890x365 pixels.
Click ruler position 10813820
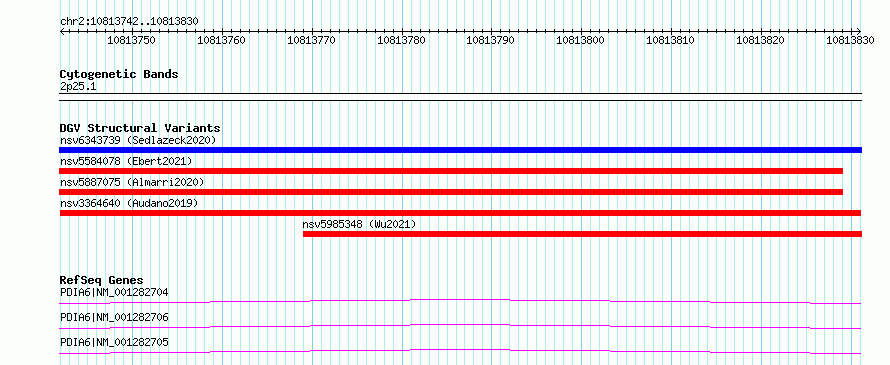click(x=761, y=40)
